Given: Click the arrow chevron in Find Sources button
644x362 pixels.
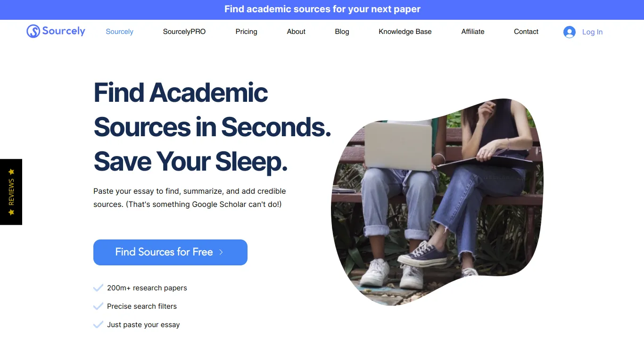Looking at the screenshot, I should [221, 252].
